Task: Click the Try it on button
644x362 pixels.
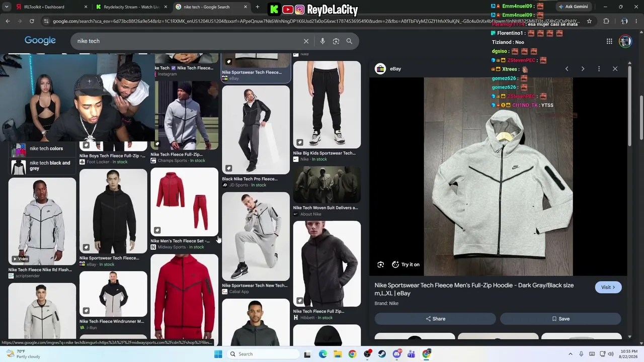Action: [x=406, y=264]
